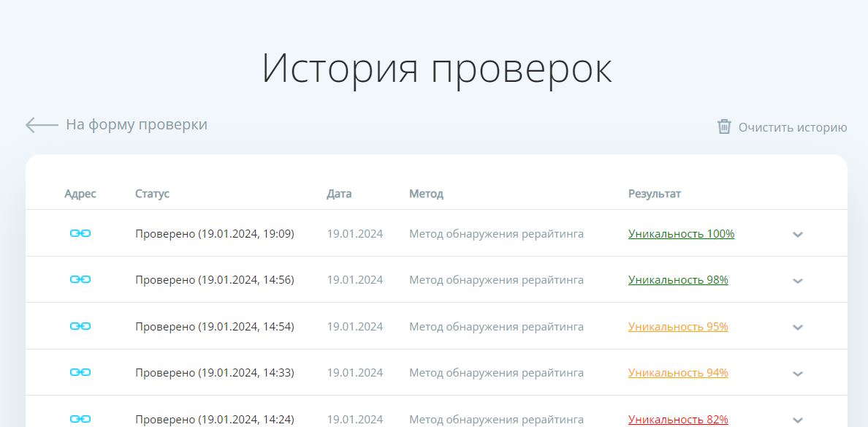
Task: Expand the 98% uniqueness row chevron
Action: 798,281
